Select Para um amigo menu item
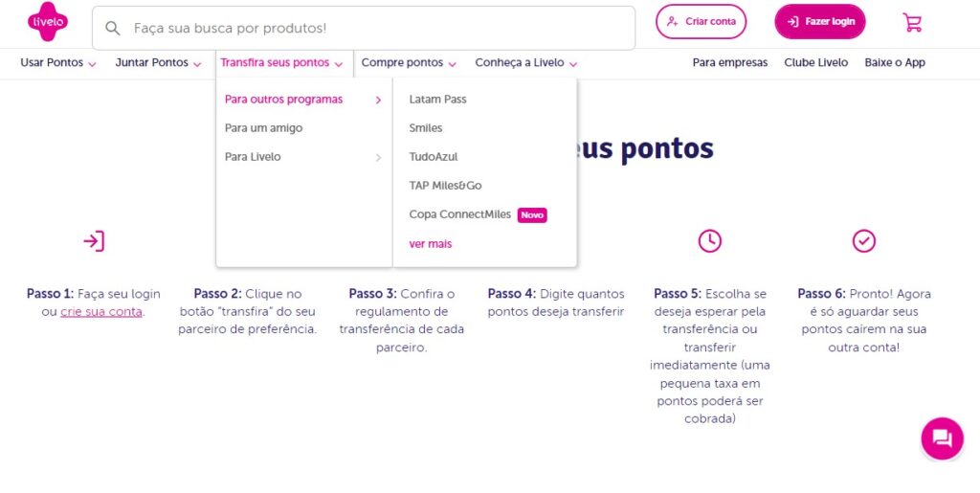The image size is (980, 493). (263, 128)
